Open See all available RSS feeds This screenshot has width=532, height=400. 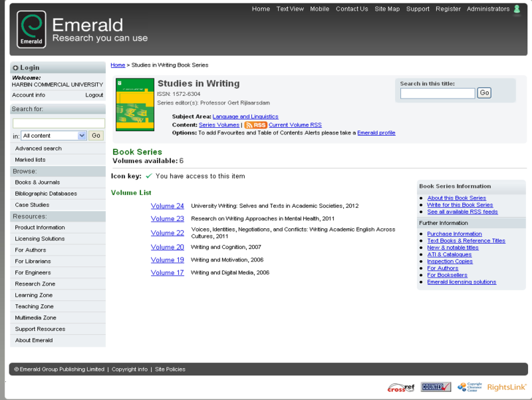coord(462,212)
